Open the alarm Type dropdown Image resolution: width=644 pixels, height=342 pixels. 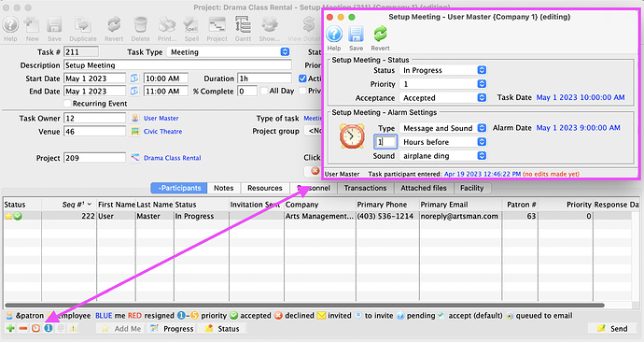pos(442,128)
